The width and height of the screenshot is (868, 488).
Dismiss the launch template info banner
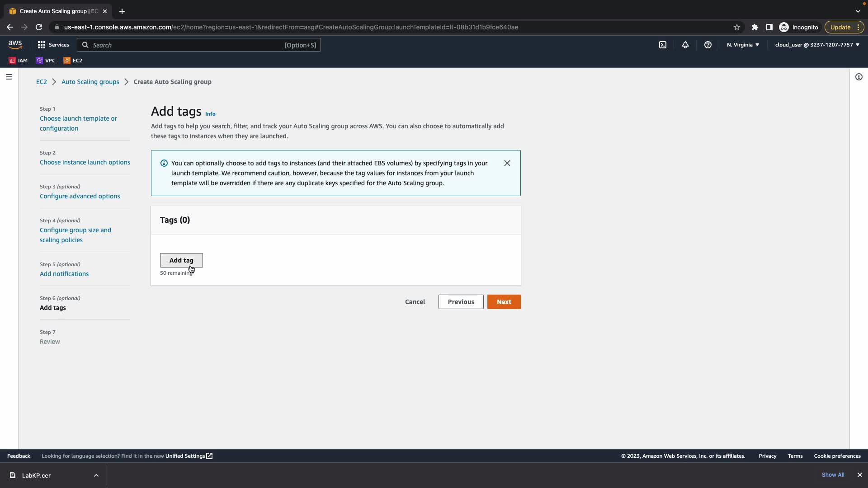pyautogui.click(x=507, y=163)
